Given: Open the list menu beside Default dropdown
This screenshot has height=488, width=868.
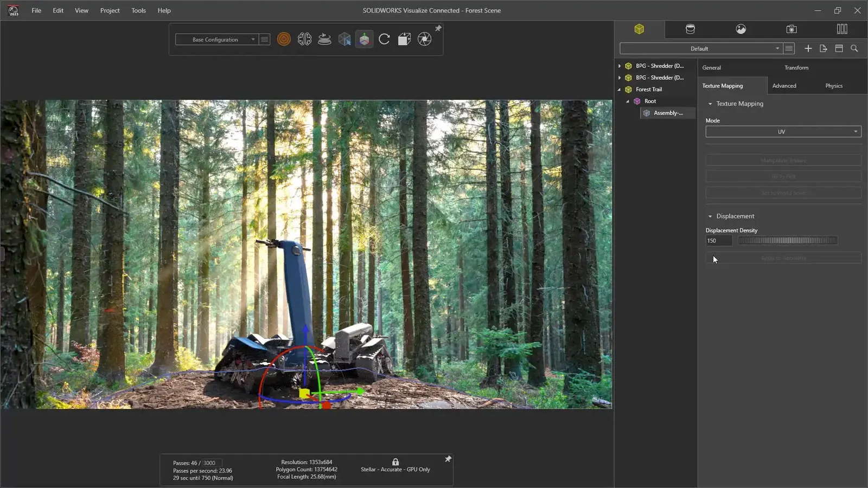Looking at the screenshot, I should 789,48.
